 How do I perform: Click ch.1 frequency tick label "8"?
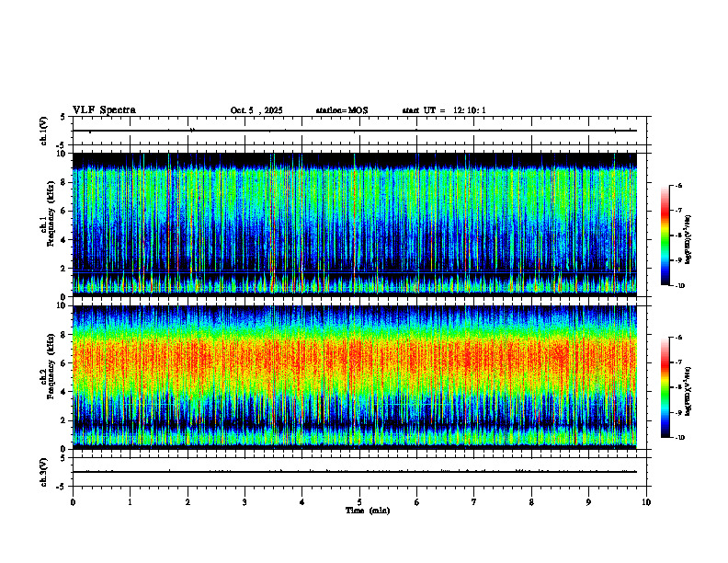[x=64, y=182]
